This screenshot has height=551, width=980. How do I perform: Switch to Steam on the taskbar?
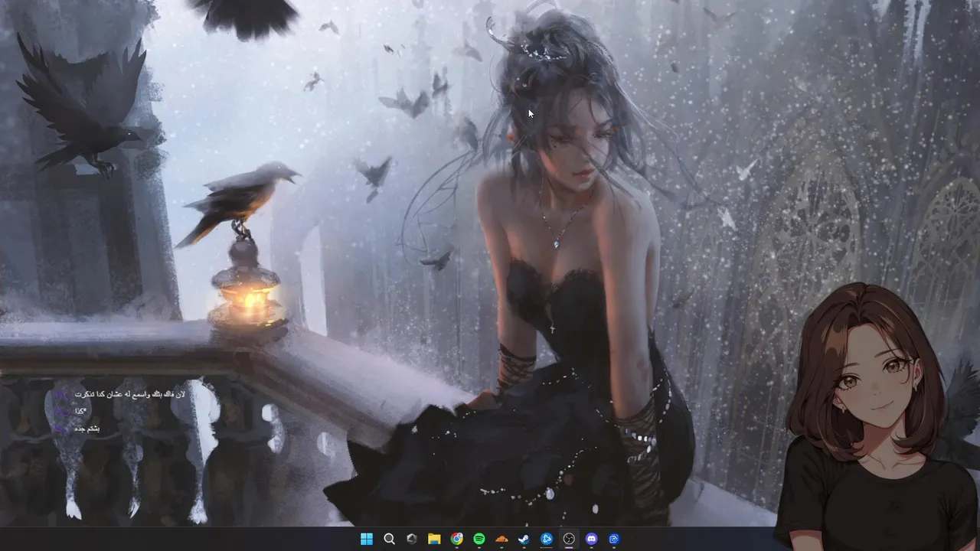[524, 539]
